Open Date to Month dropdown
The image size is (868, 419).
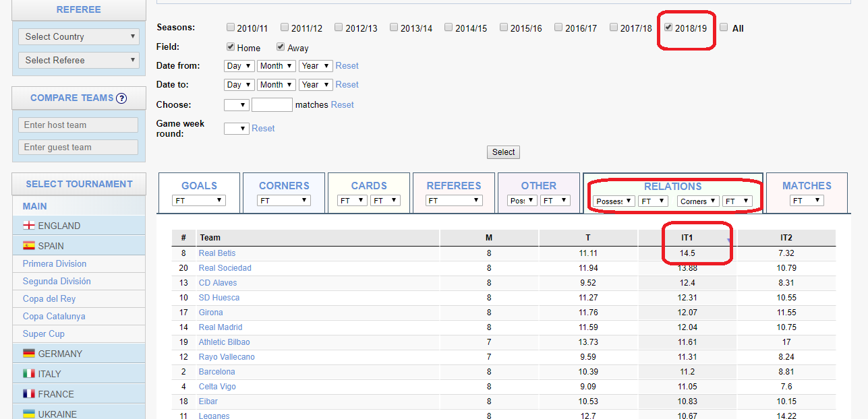tap(277, 85)
